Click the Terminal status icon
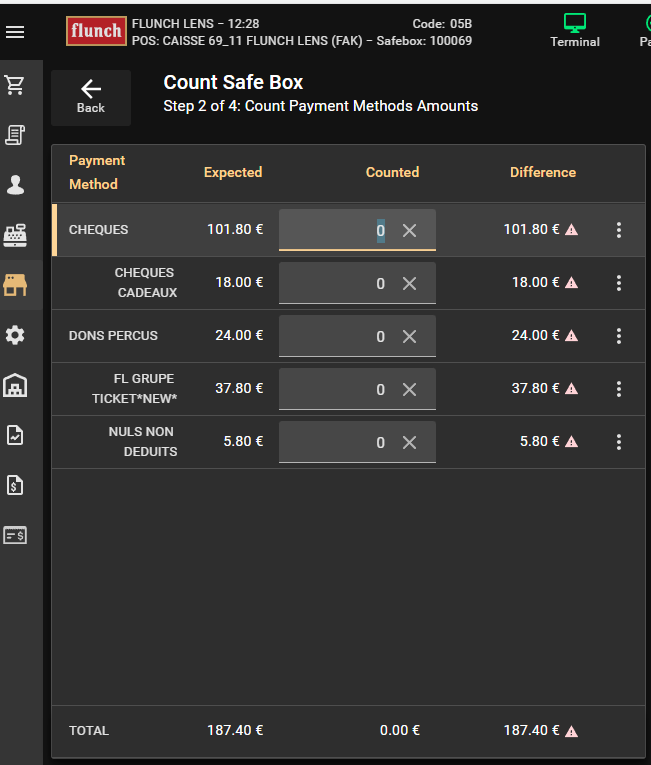The height and width of the screenshot is (765, 651). coord(574,30)
